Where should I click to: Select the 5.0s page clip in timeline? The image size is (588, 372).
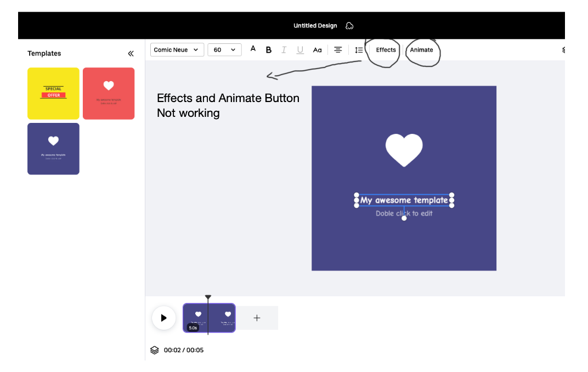tap(209, 318)
